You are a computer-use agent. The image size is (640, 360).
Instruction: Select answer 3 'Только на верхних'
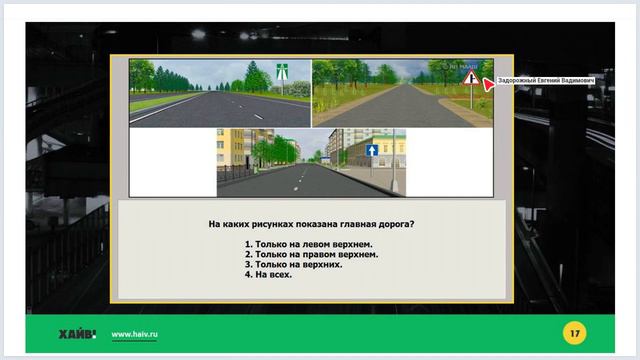(293, 264)
